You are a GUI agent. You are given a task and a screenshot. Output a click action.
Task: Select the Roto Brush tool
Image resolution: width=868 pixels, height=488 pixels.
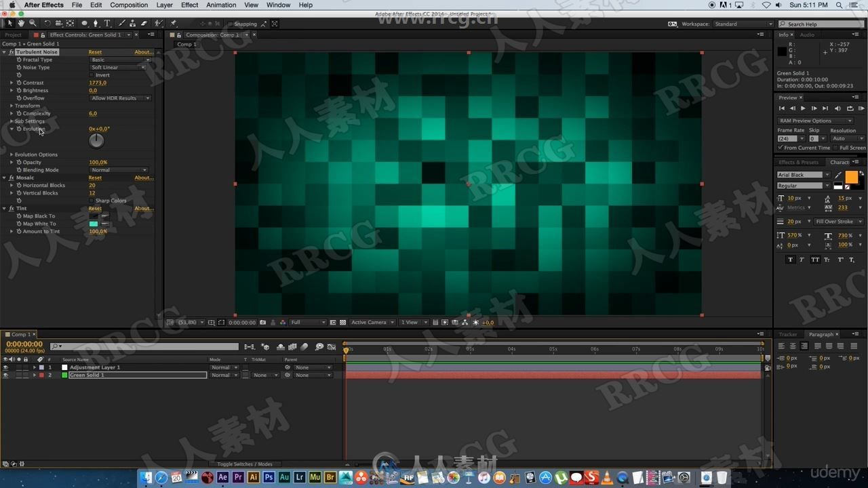coord(159,23)
